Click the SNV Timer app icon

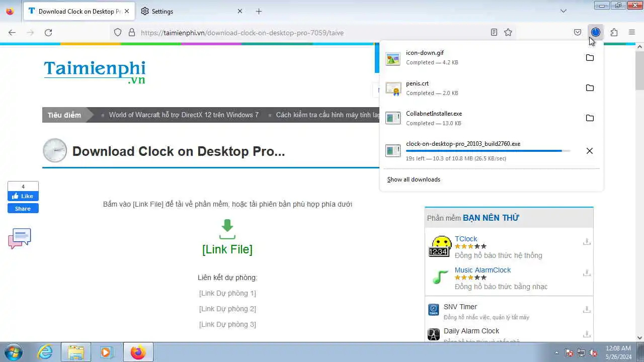pos(433,310)
